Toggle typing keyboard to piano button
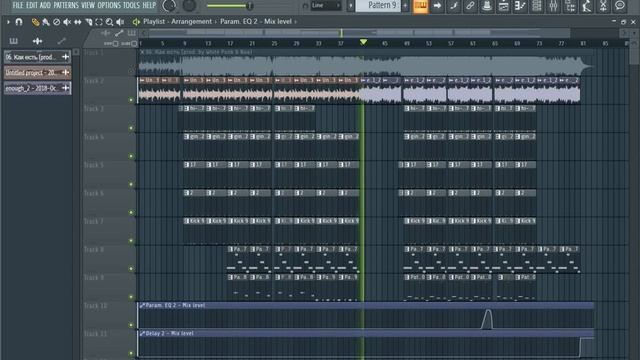The image size is (640, 360). click(420, 6)
